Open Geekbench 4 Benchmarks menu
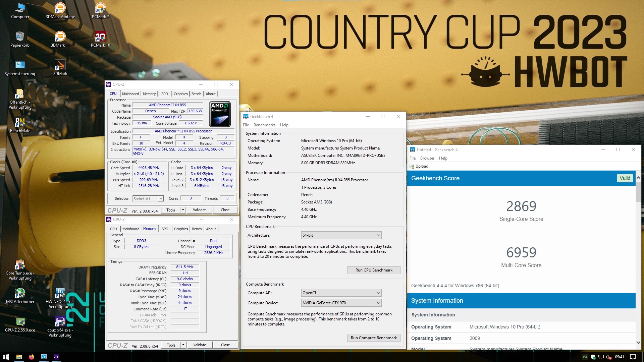644x362 pixels. pos(264,125)
